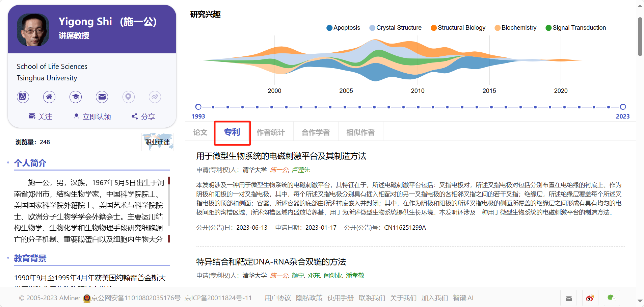
Task: Click the 关注 follow button
Action: pos(41,117)
